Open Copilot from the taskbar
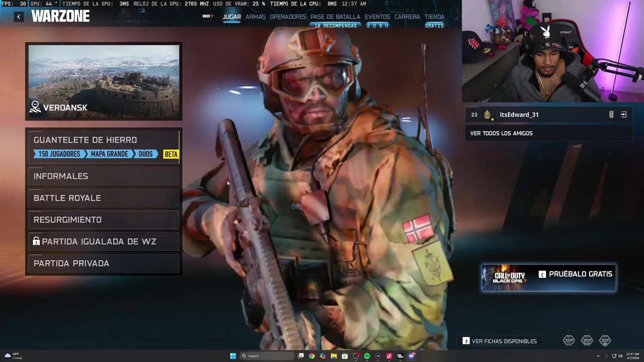This screenshot has width=644, height=362. click(323, 356)
